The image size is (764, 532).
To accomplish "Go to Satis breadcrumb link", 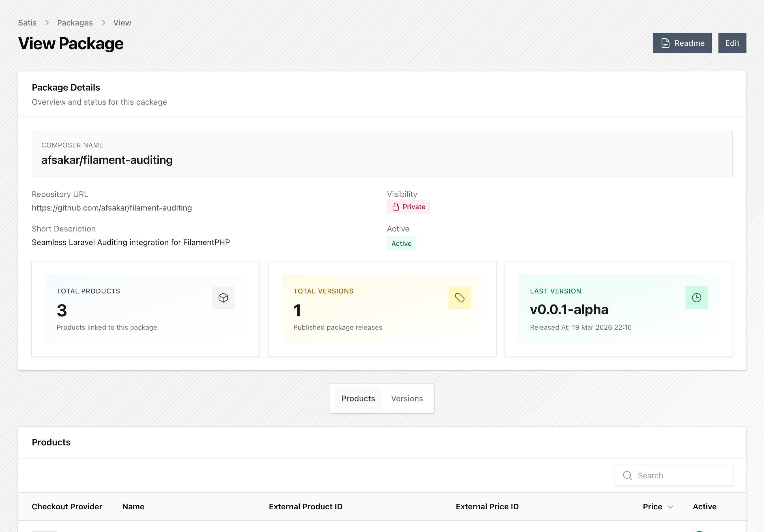I will (x=27, y=23).
